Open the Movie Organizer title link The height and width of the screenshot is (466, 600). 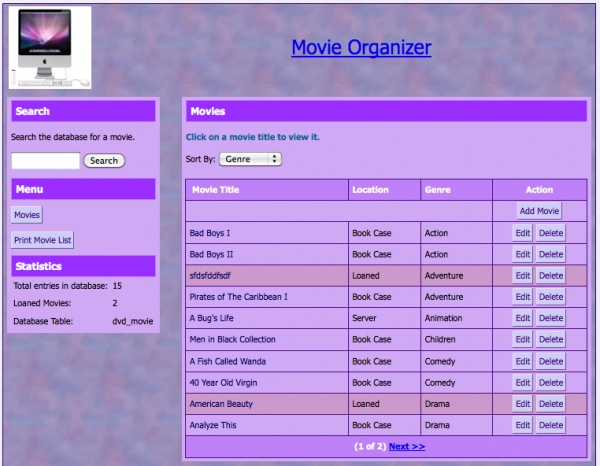tap(361, 47)
